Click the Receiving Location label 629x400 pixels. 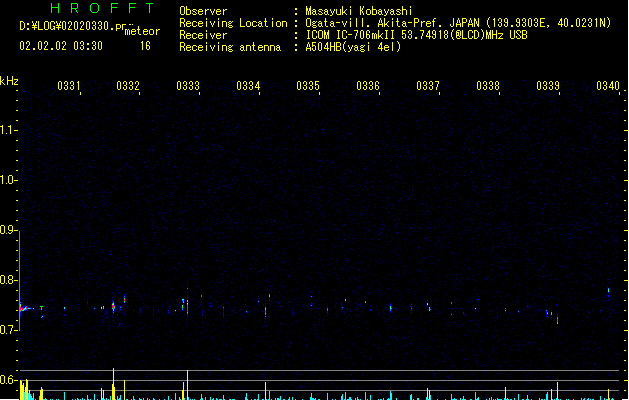(x=233, y=23)
